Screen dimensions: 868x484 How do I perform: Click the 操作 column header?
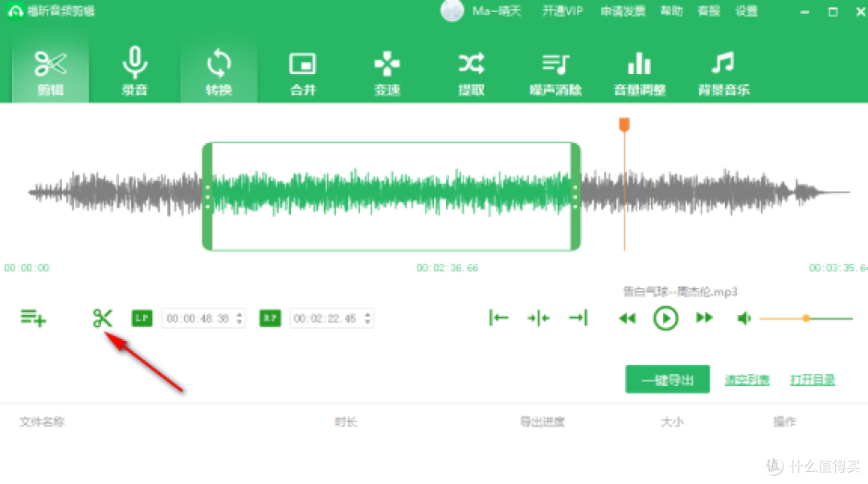pyautogui.click(x=784, y=422)
